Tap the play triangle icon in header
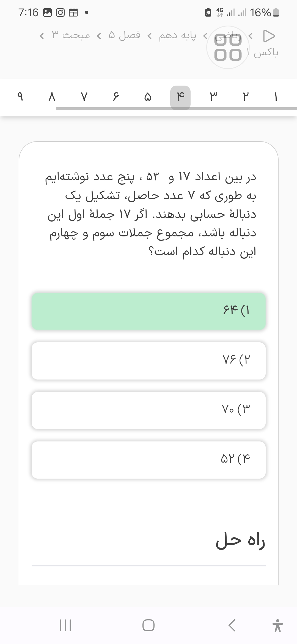 tap(269, 36)
